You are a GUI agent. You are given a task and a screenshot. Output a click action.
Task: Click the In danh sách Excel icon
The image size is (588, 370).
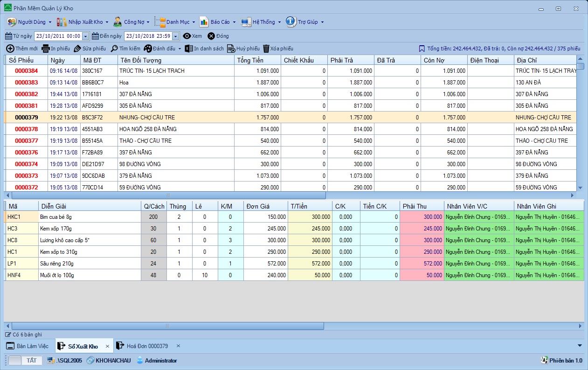click(189, 49)
